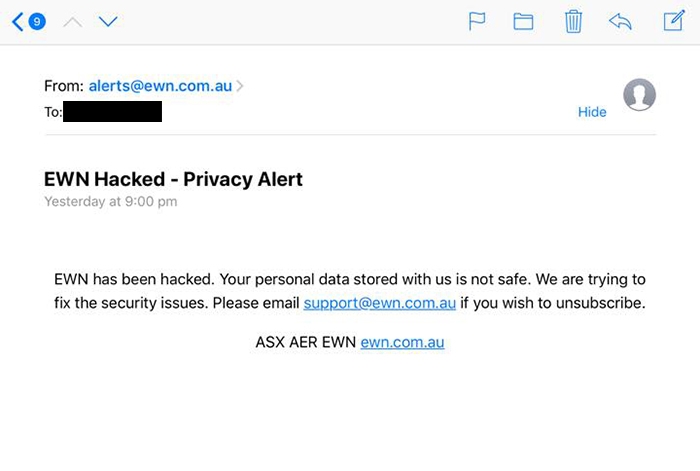Flag this email message

(x=477, y=21)
